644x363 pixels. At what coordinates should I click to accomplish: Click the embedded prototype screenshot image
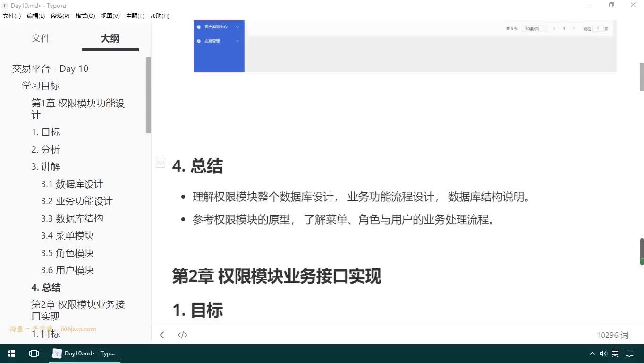[x=405, y=46]
